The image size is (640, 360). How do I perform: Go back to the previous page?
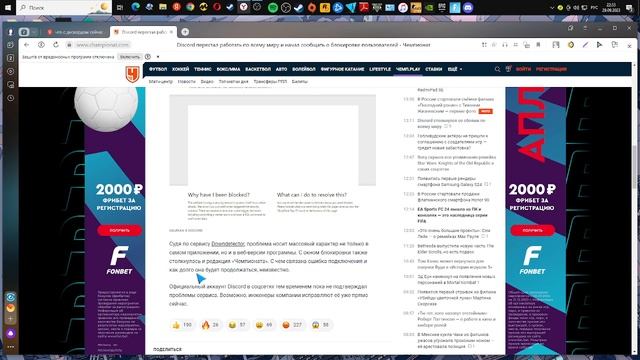[27, 45]
